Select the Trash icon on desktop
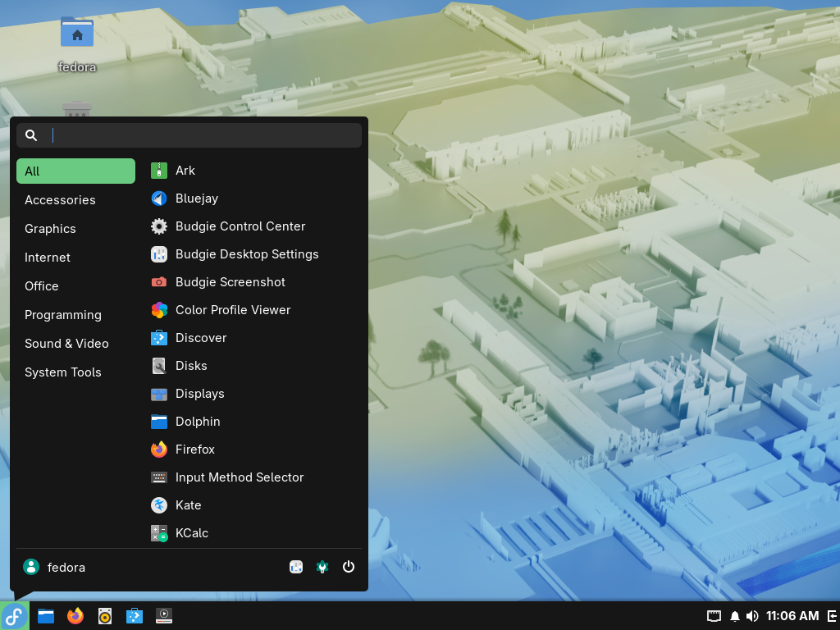This screenshot has width=840, height=630. click(x=77, y=109)
